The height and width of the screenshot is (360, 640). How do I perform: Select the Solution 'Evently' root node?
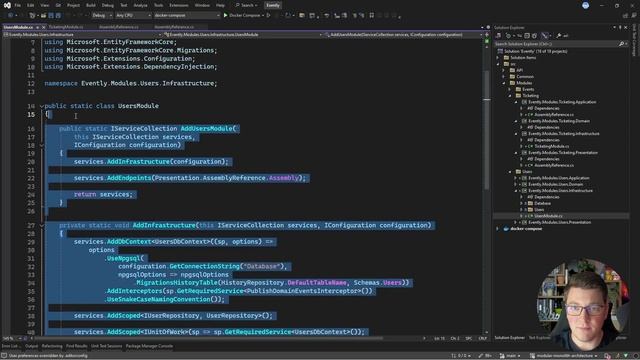click(x=532, y=51)
